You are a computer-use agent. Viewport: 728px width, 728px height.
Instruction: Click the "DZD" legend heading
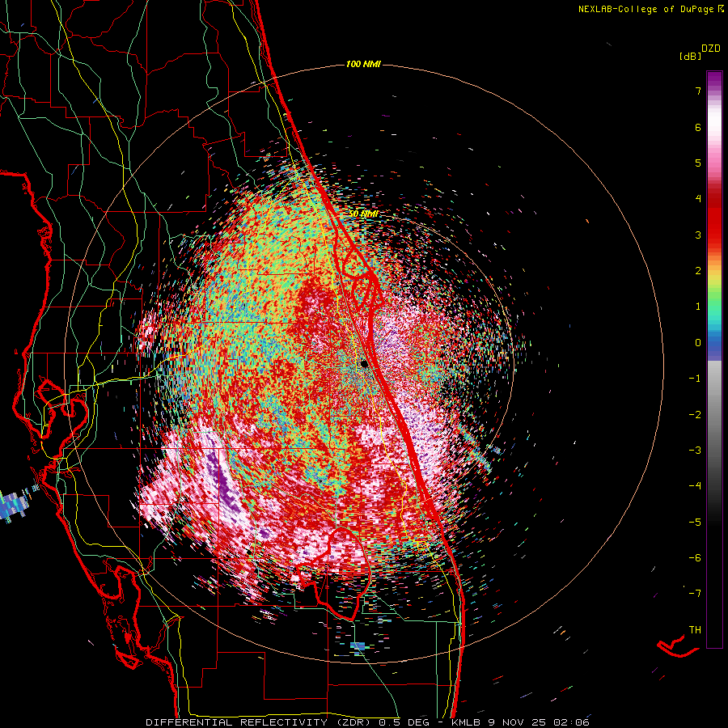711,49
